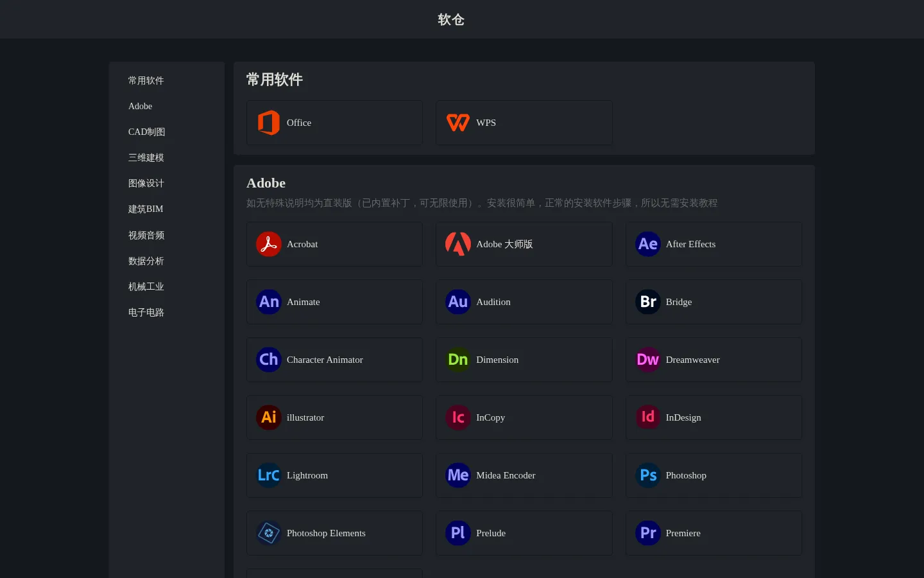Open the Dreamweaver text label
The width and height of the screenshot is (924, 578).
[692, 360]
